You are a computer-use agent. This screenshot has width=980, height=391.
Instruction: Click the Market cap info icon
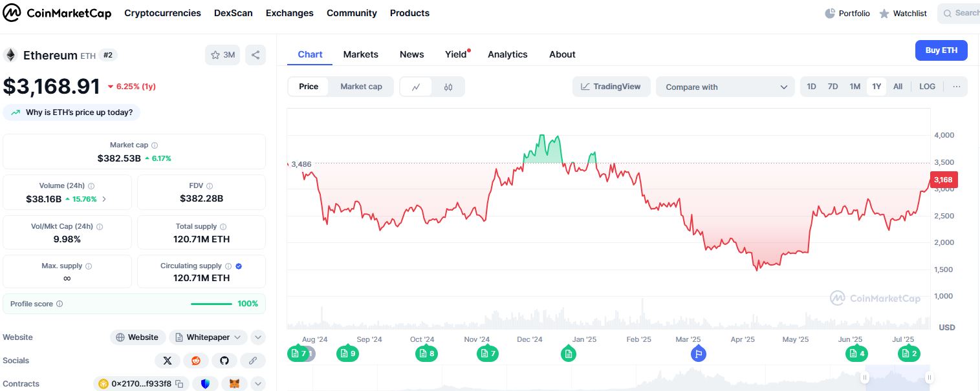coord(155,145)
